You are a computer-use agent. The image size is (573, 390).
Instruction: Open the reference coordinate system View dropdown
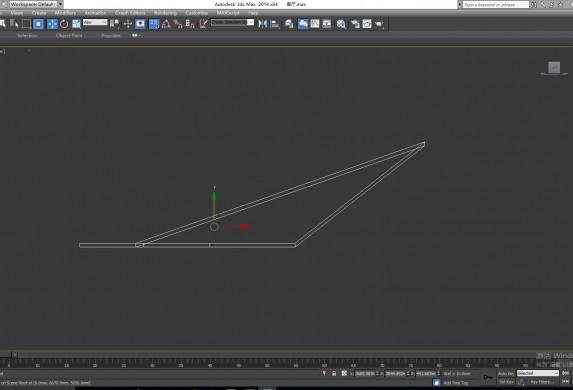[x=95, y=23]
